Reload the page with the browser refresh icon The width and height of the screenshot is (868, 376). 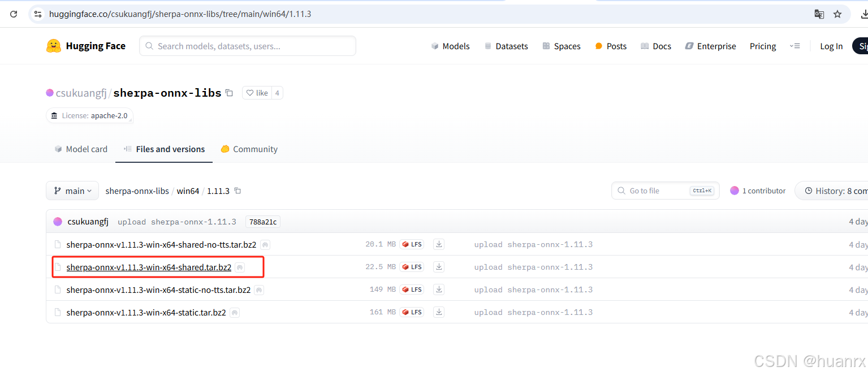[14, 14]
